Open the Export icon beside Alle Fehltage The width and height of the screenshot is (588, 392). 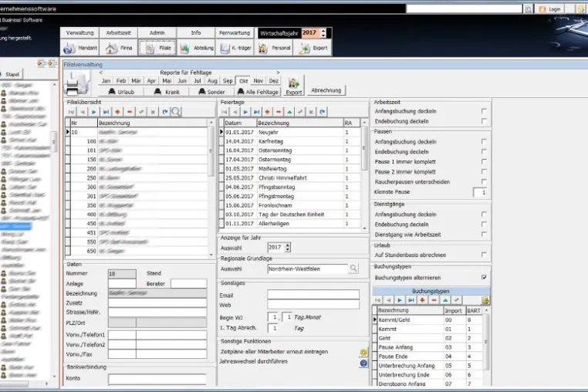coord(294,86)
